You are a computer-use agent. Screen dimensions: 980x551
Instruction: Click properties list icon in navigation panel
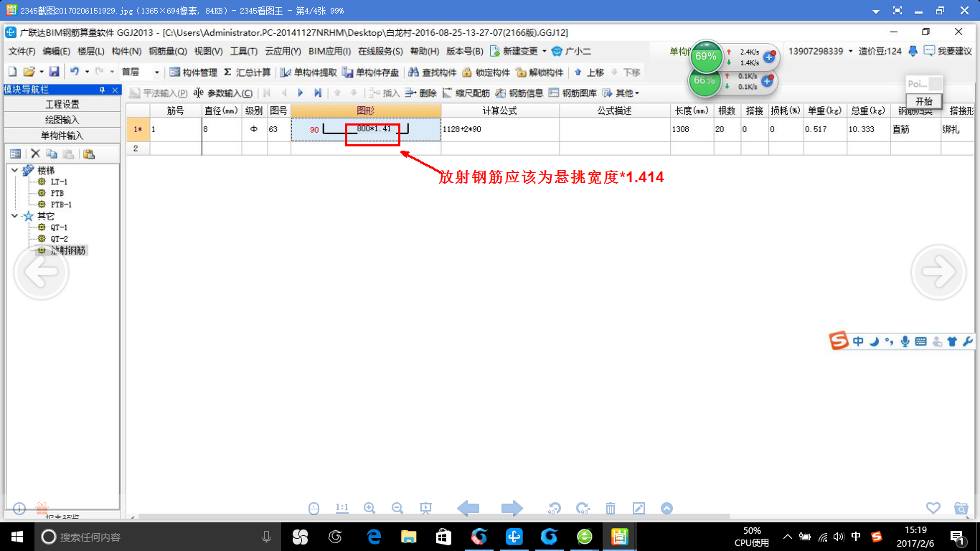pyautogui.click(x=15, y=154)
